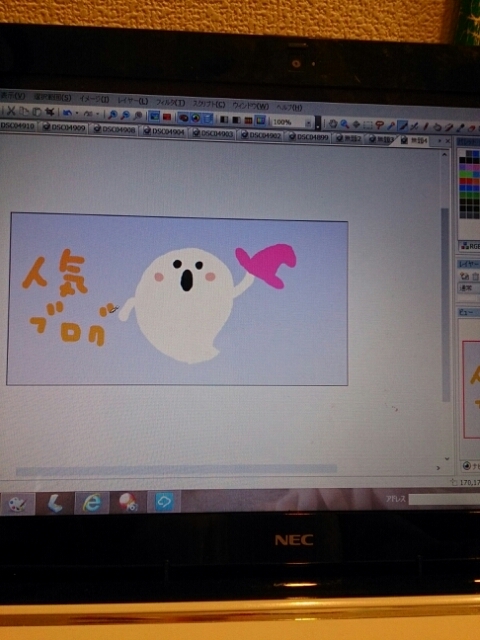Toggle the blue framed window view button
This screenshot has height=640, width=480.
[154, 116]
